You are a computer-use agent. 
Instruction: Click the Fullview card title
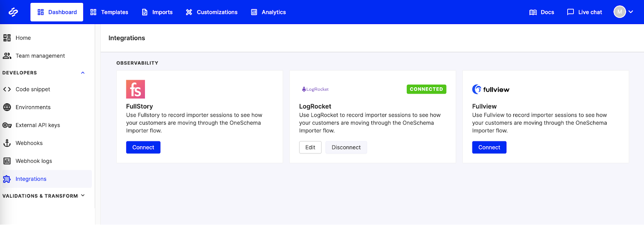coord(484,106)
